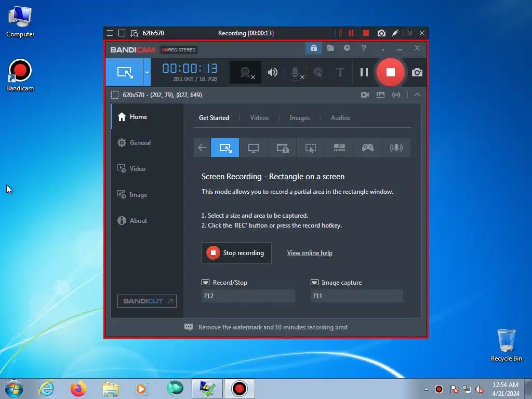Activate the drawing pencil tool
The height and width of the screenshot is (399, 532).
[395, 33]
